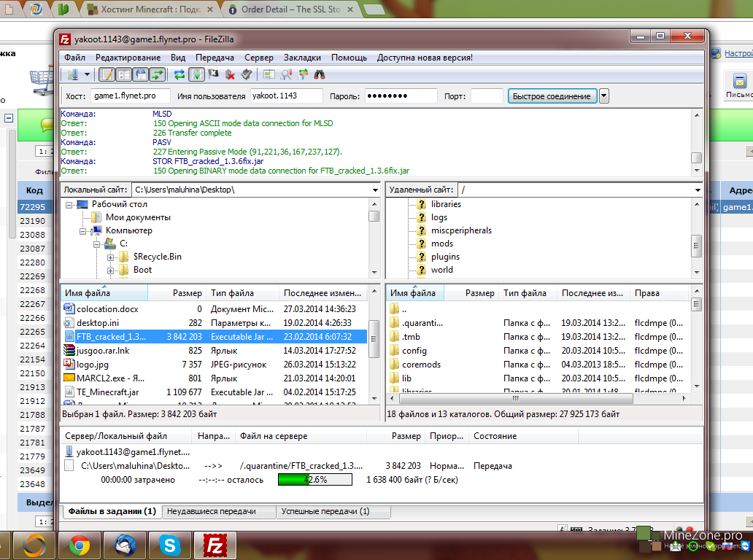The width and height of the screenshot is (753, 560).
Task: Toggle the transfer queue display
Action: (158, 74)
